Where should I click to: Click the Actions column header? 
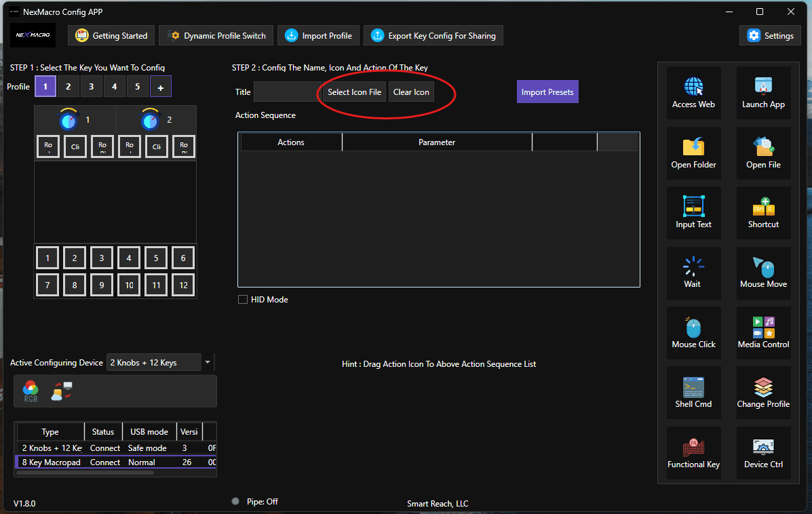pos(291,142)
